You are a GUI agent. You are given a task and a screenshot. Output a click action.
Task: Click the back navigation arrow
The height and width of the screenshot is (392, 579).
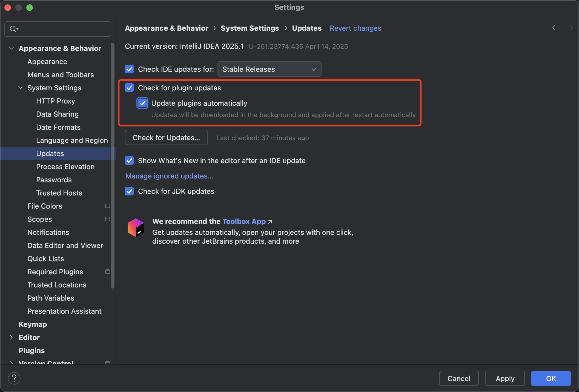[x=555, y=28]
